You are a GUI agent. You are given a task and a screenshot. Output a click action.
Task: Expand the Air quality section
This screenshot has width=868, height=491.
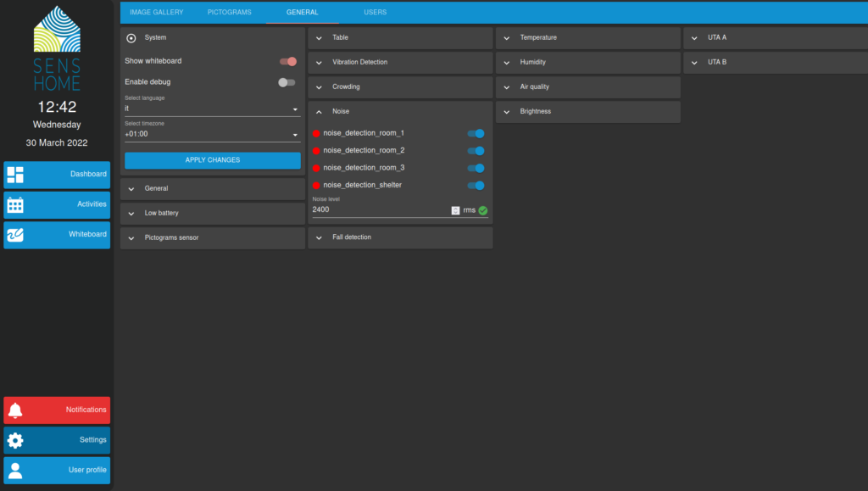(587, 87)
